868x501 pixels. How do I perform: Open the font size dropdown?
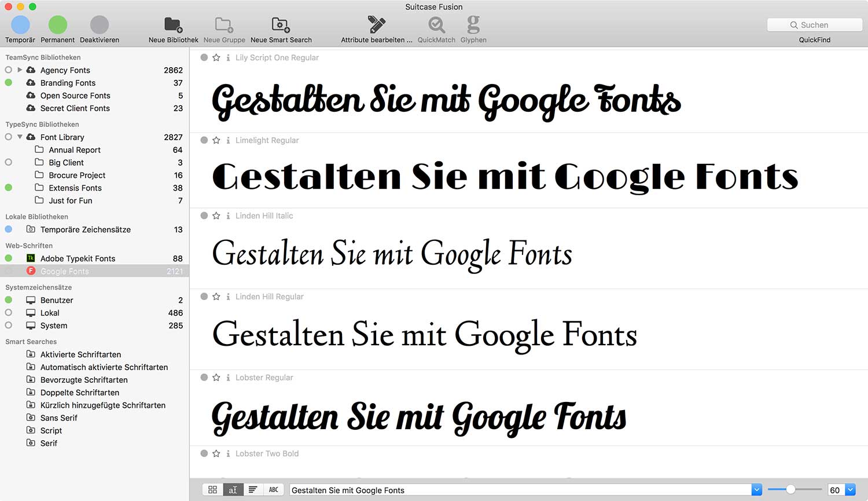tap(850, 490)
